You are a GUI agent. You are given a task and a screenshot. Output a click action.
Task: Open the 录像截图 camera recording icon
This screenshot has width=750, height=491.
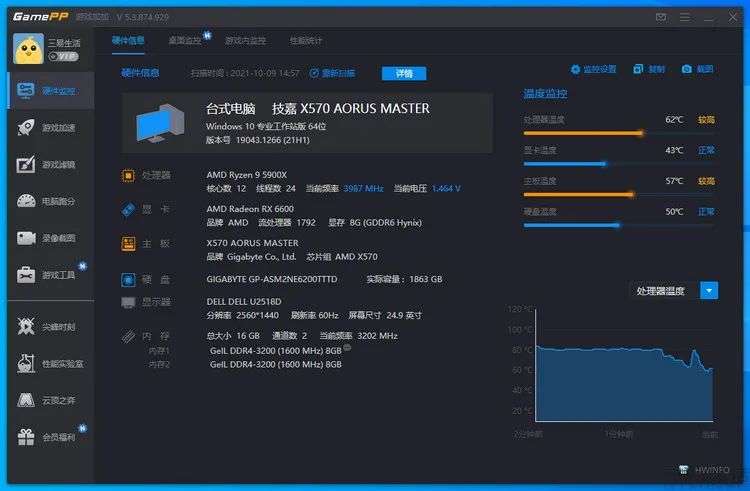[26, 238]
